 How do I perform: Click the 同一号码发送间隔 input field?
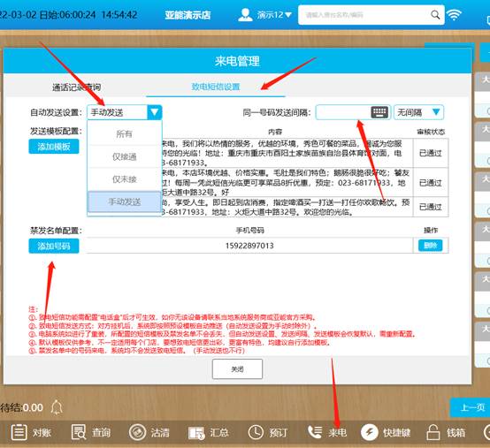click(343, 112)
